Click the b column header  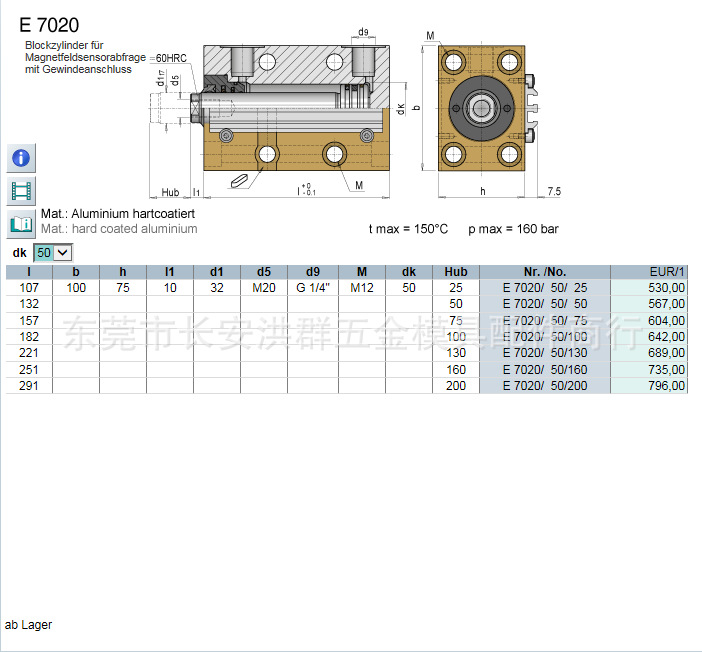click(76, 272)
